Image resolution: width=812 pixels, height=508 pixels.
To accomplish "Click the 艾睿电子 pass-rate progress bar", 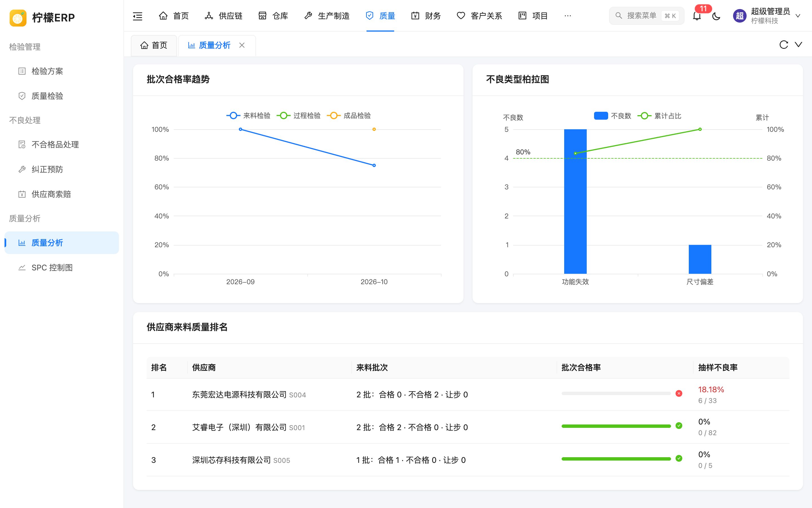I will 616,426.
